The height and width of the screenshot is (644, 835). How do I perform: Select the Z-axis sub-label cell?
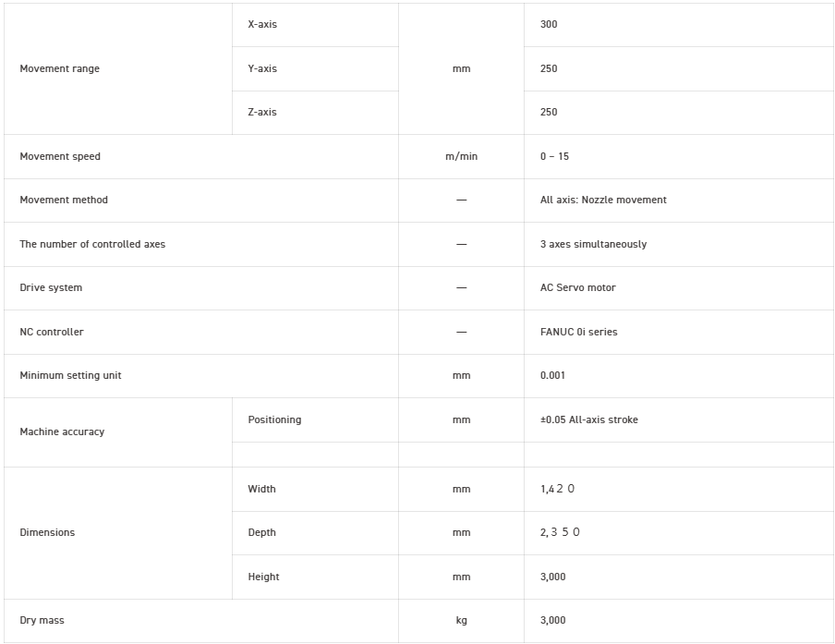[262, 112]
